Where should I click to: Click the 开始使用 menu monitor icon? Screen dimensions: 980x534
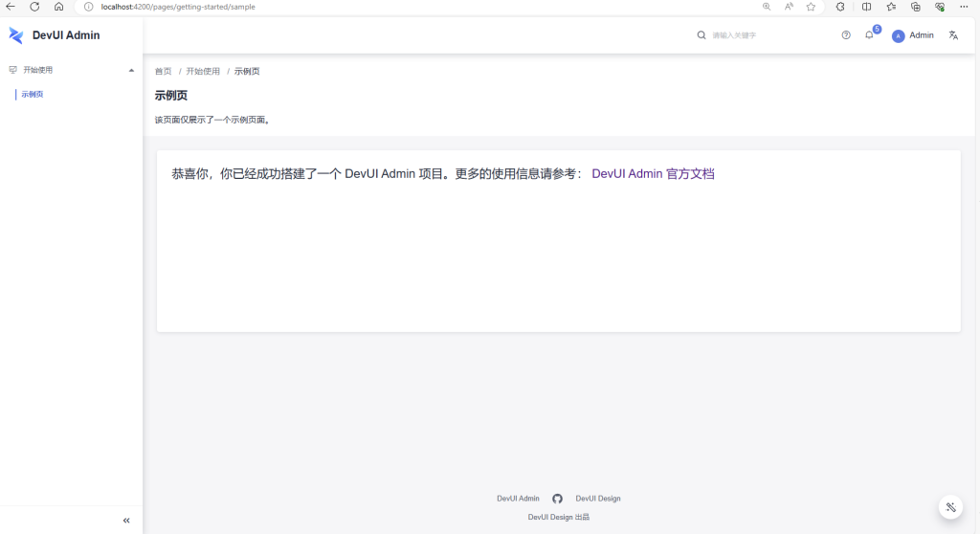[x=12, y=70]
